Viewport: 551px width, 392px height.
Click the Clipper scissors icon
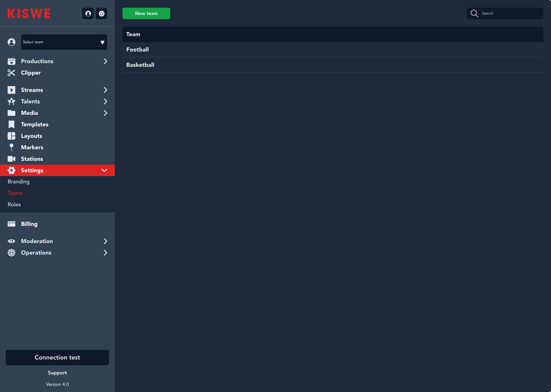pyautogui.click(x=11, y=73)
